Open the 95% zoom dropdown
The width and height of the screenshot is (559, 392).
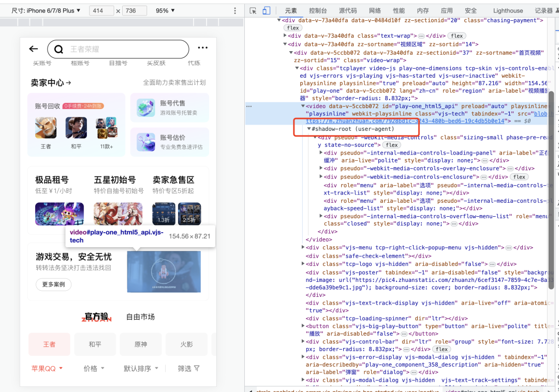click(165, 11)
